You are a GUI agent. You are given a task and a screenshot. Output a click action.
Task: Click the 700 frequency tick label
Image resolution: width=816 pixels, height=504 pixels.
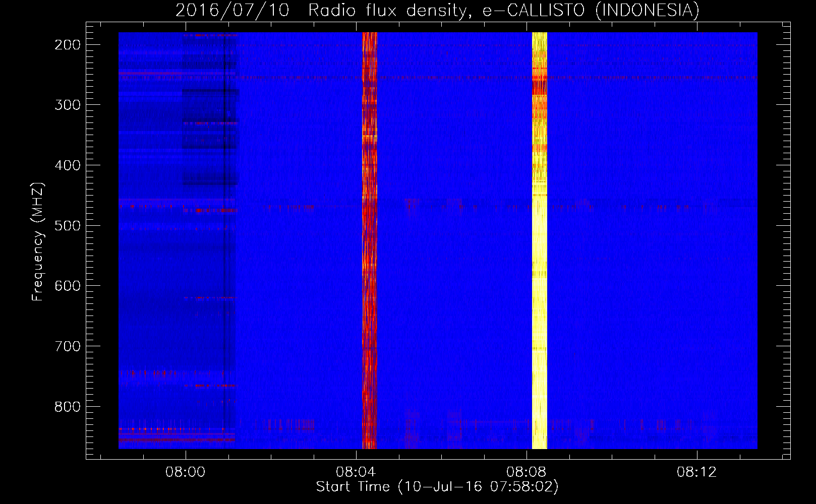(67, 346)
